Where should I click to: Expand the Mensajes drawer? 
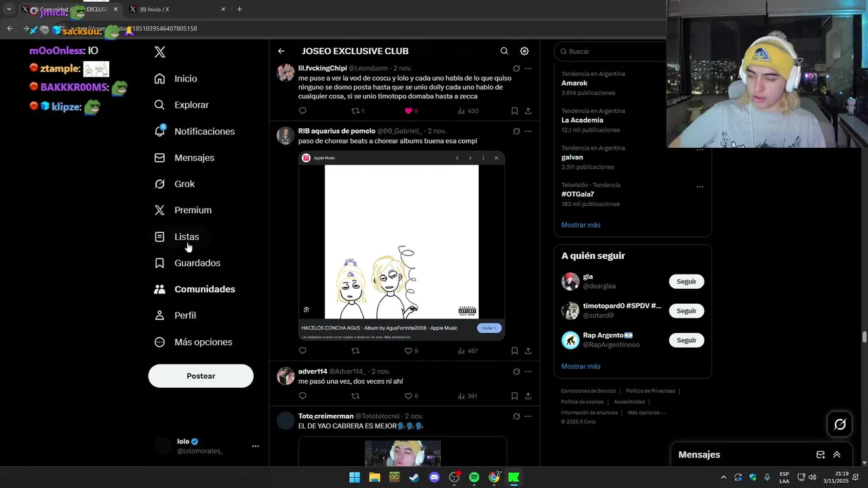pos(837,455)
